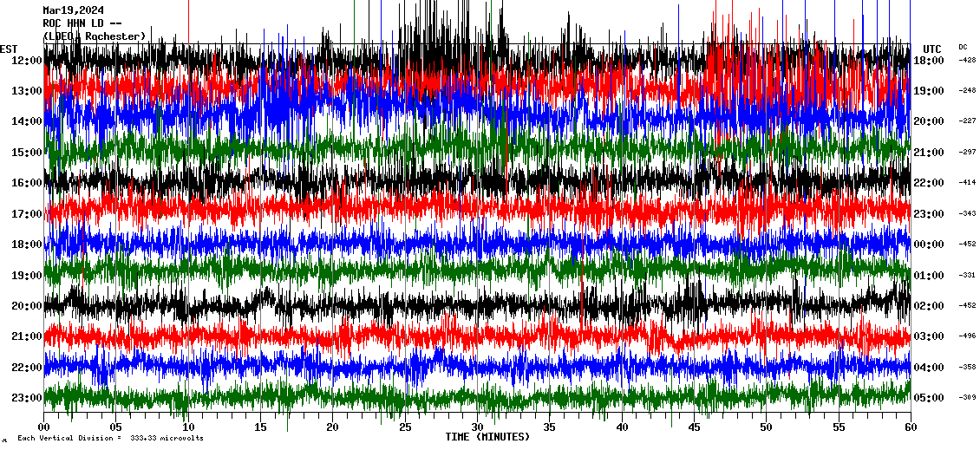Click the (LDEO, Rochester) location text

[x=94, y=36]
